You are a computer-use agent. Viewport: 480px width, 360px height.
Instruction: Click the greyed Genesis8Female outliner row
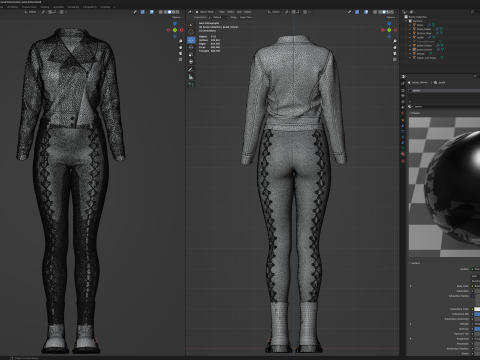pos(425,41)
